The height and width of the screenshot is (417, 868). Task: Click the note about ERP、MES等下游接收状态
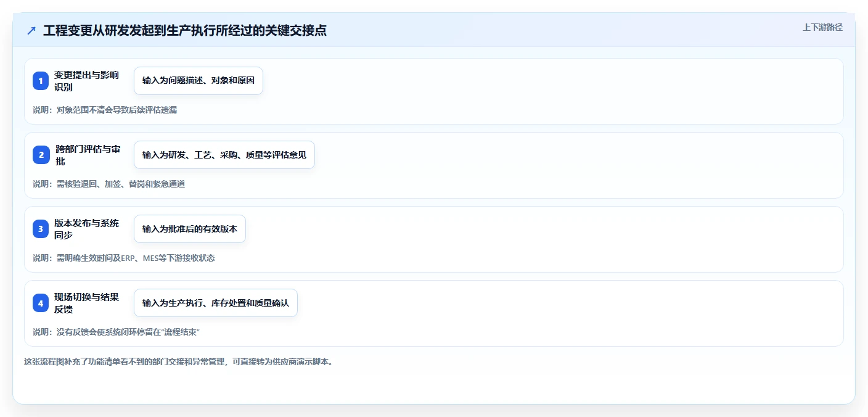point(123,258)
